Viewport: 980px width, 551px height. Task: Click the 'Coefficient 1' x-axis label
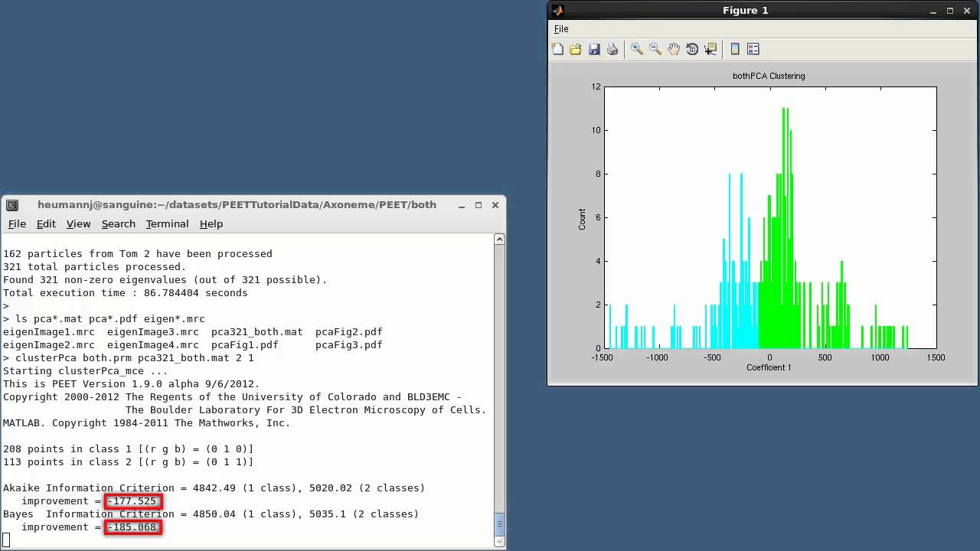tap(769, 367)
